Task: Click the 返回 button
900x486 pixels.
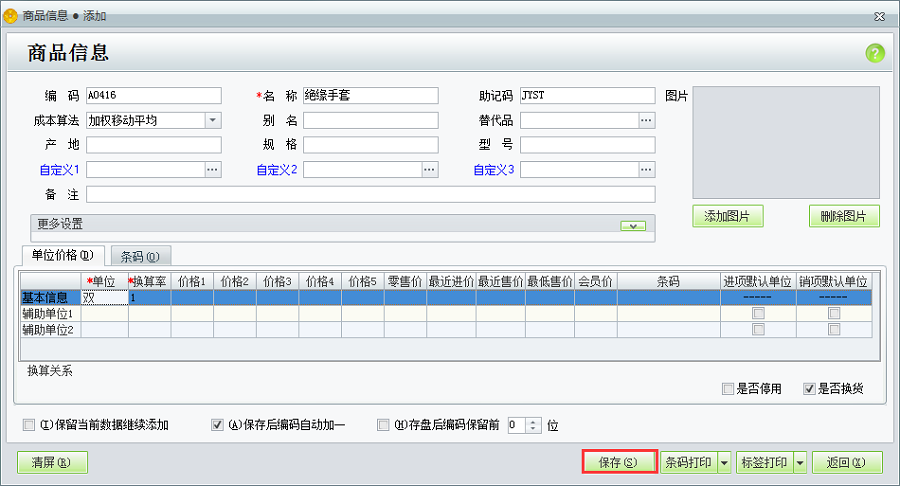Action: [x=847, y=462]
